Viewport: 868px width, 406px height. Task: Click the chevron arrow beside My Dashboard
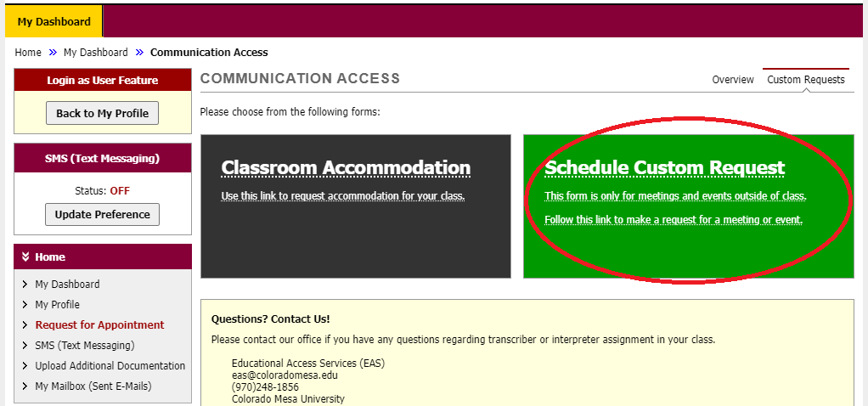[x=25, y=285]
